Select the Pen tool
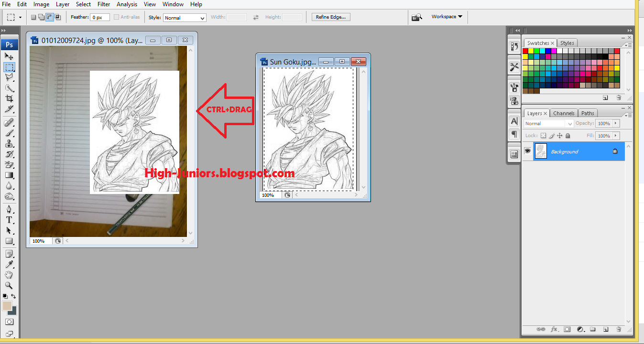644x344 pixels. pos(9,209)
